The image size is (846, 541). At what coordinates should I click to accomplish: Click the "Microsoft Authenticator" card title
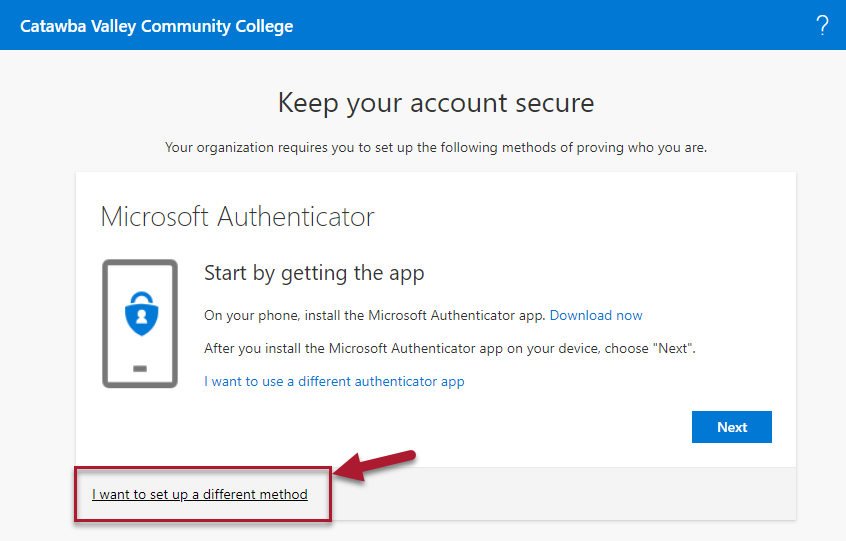coord(238,216)
